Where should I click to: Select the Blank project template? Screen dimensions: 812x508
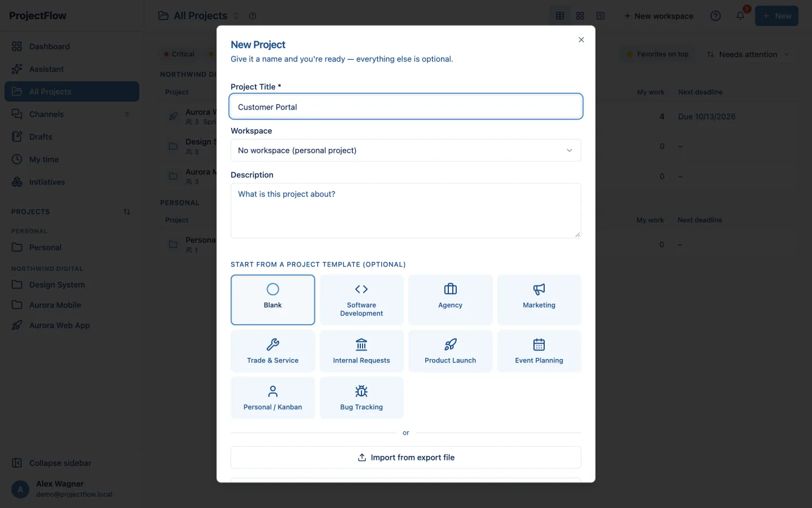click(x=273, y=300)
